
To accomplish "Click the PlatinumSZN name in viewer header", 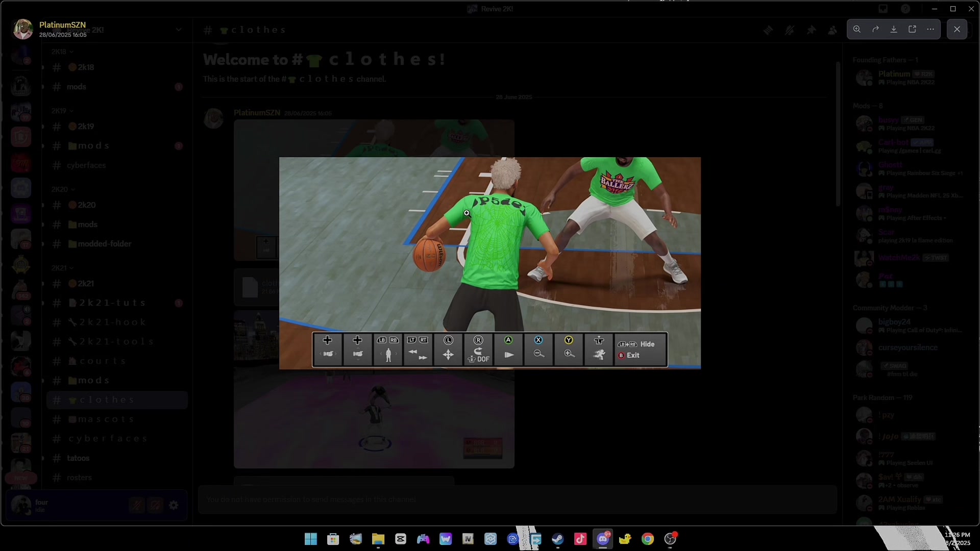I will click(62, 25).
